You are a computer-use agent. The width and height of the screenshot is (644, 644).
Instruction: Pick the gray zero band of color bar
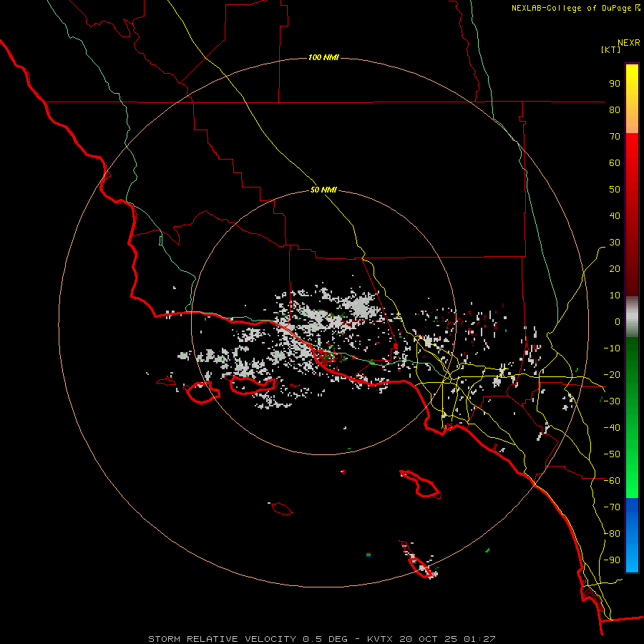(632, 316)
